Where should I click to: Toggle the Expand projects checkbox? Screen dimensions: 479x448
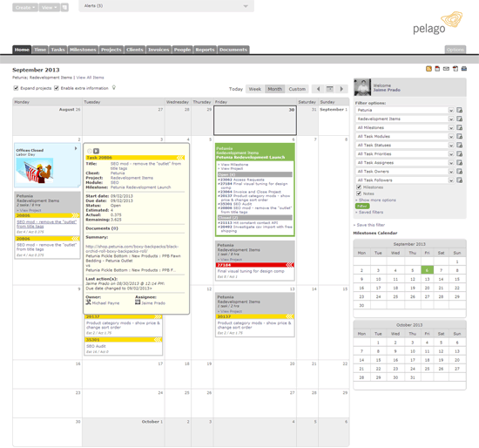(16, 88)
